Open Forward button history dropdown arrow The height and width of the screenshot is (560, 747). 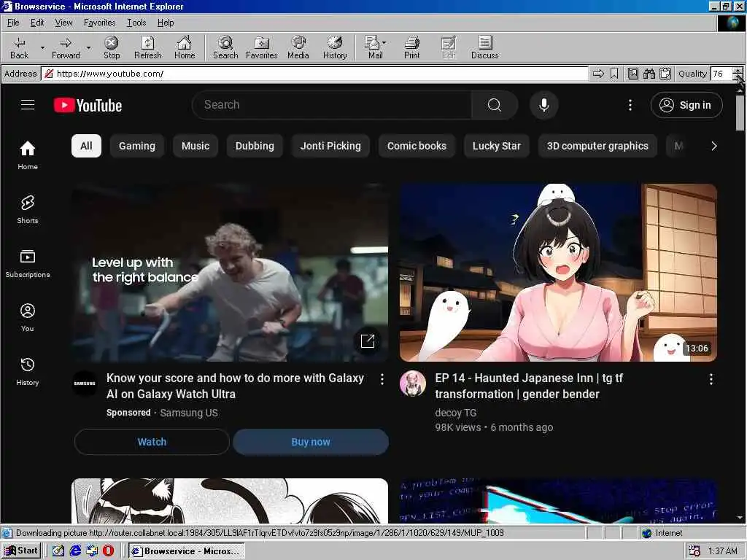(x=88, y=47)
